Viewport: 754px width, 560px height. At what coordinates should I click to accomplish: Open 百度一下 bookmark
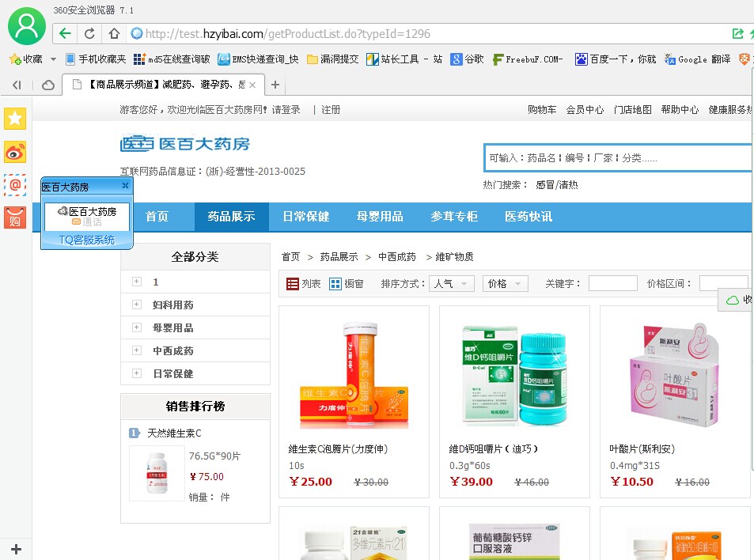pos(616,59)
